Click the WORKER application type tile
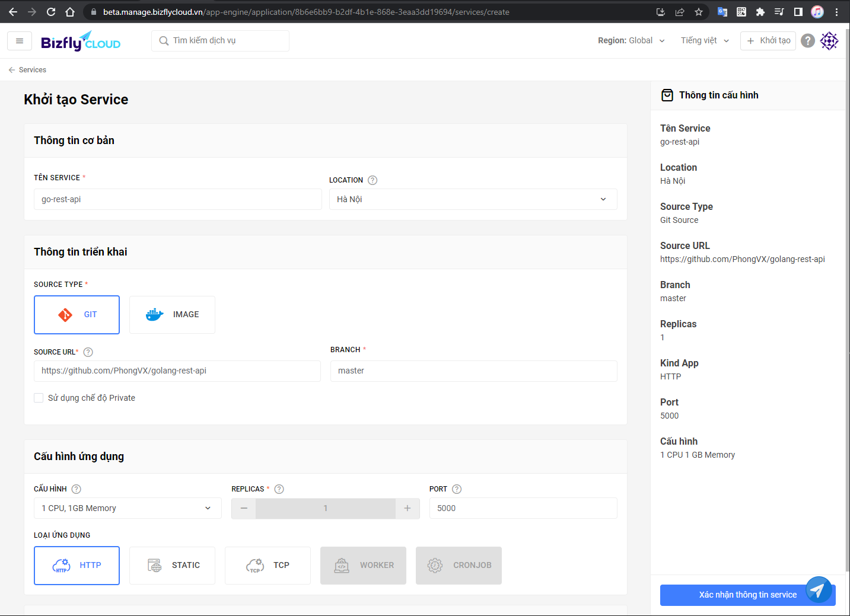 click(363, 565)
